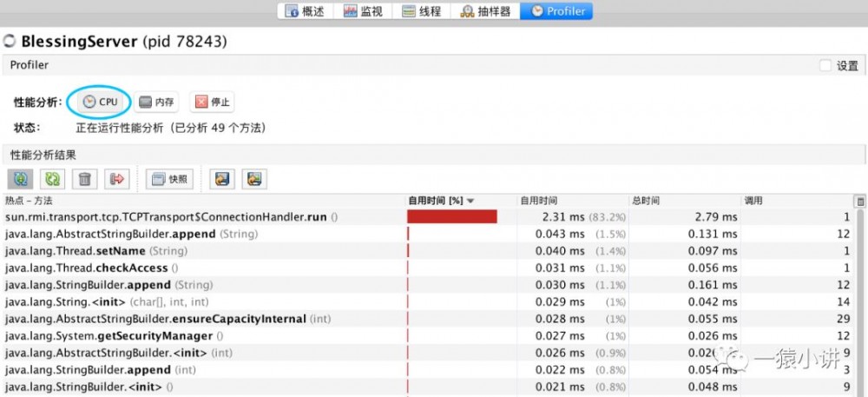
Task: Select java.lang.StringBuilder.append (String) row
Action: [x=428, y=285]
